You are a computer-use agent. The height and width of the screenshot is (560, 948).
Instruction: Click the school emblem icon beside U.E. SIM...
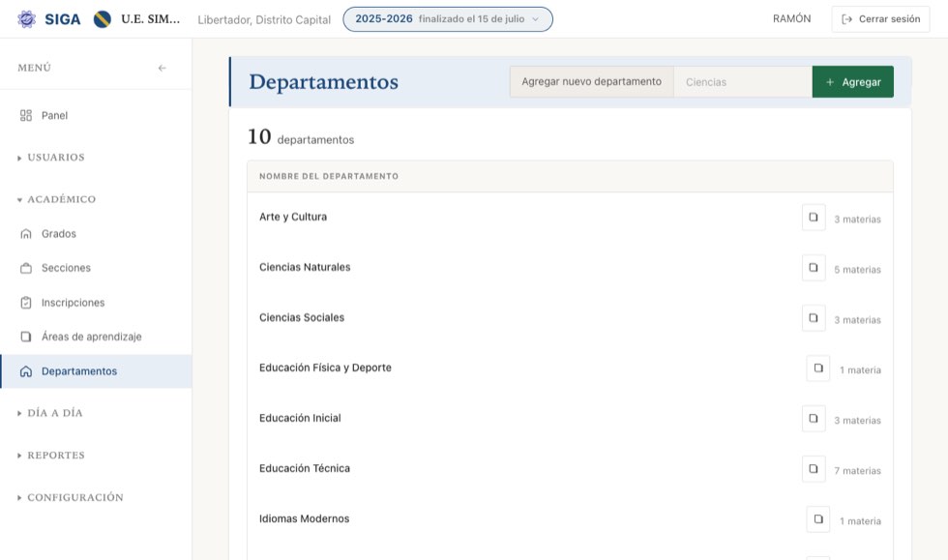point(103,19)
